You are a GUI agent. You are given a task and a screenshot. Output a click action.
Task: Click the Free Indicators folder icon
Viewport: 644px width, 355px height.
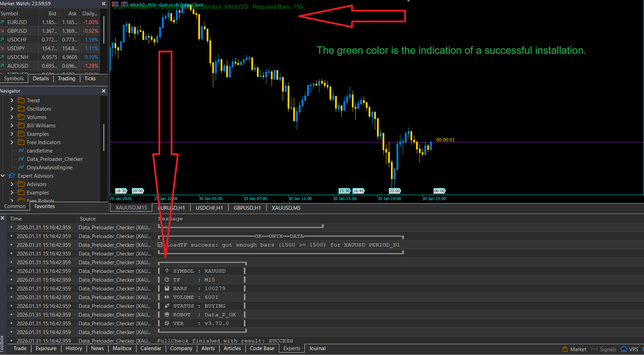tap(21, 142)
